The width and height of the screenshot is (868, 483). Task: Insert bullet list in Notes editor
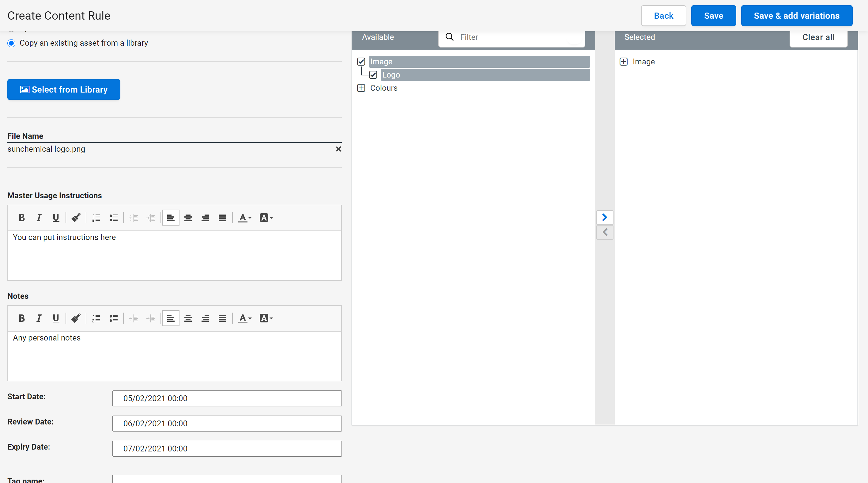pyautogui.click(x=114, y=318)
